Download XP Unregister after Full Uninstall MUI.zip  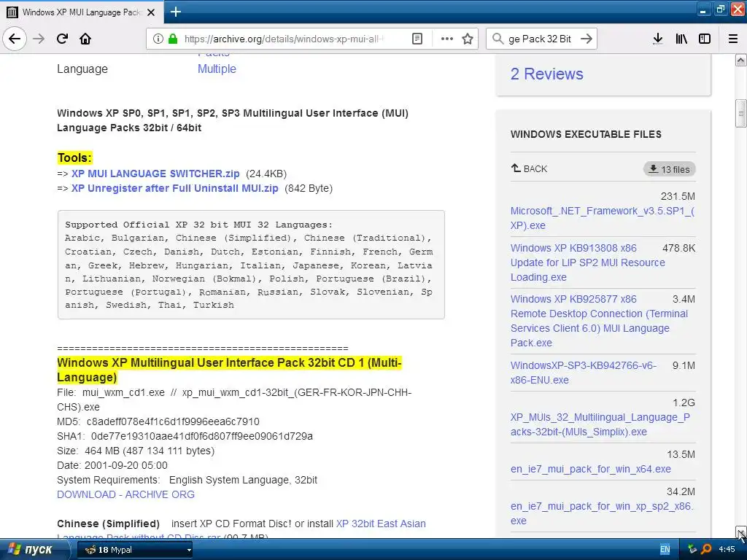tap(175, 188)
